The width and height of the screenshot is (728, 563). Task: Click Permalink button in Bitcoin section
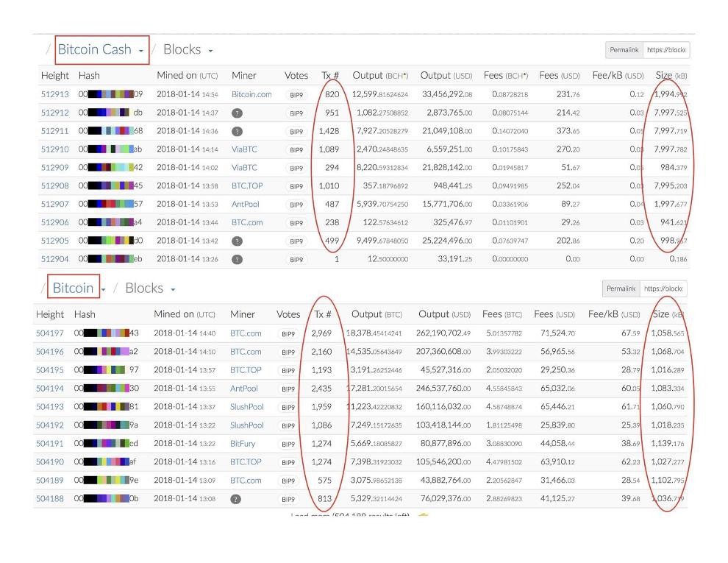point(621,289)
